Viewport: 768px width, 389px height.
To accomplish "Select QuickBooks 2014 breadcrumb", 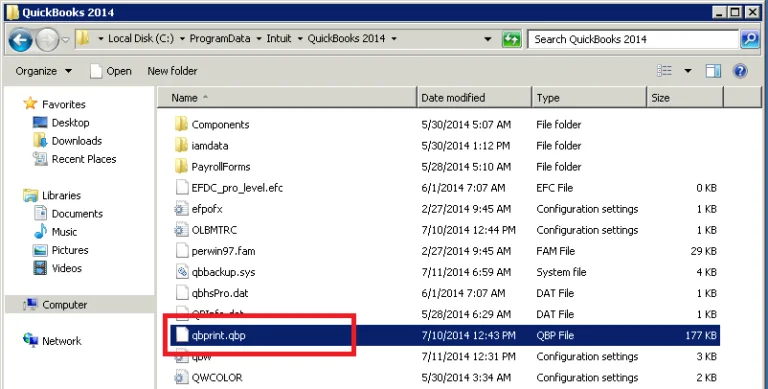I will tap(346, 39).
